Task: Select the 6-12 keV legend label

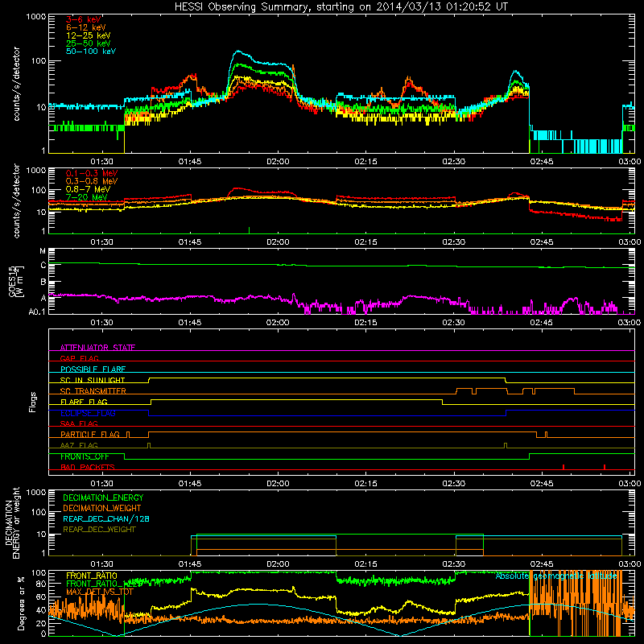Action: click(x=86, y=27)
